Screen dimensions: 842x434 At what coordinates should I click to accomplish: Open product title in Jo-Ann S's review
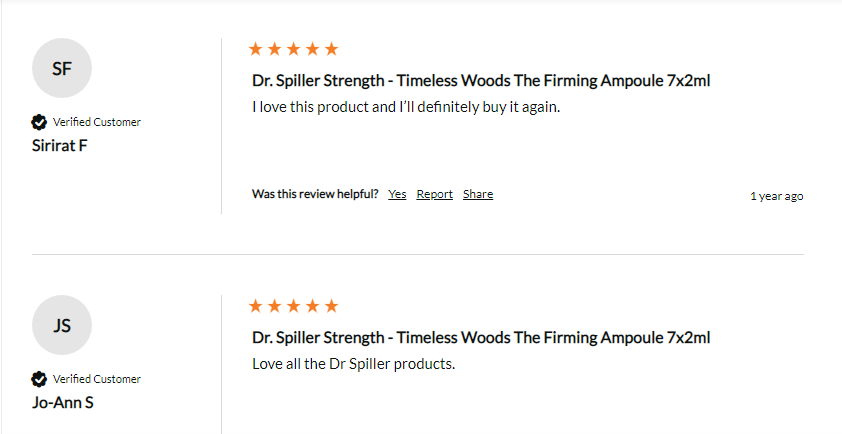(x=481, y=337)
